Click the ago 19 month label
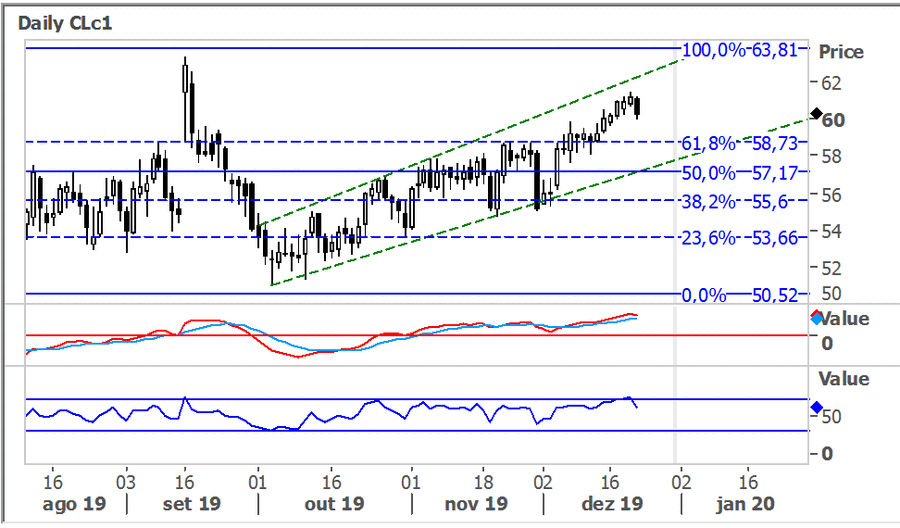Screen dimensions: 900x528 (x=74, y=504)
